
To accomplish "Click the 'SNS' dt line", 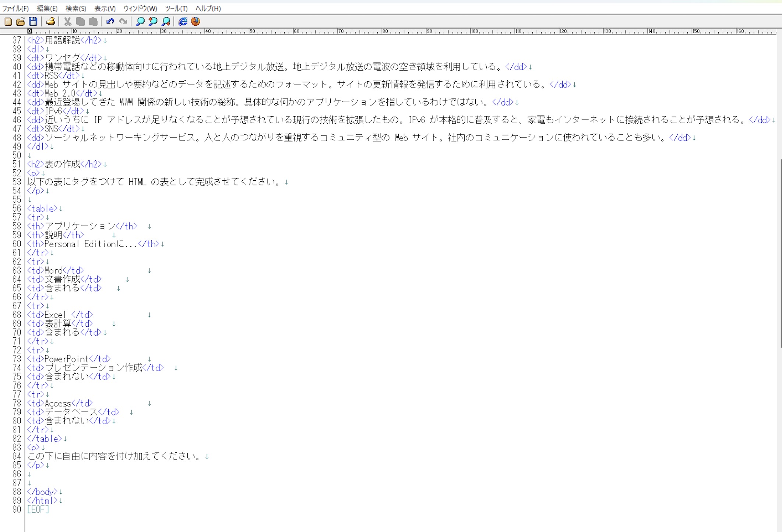I will click(x=56, y=129).
